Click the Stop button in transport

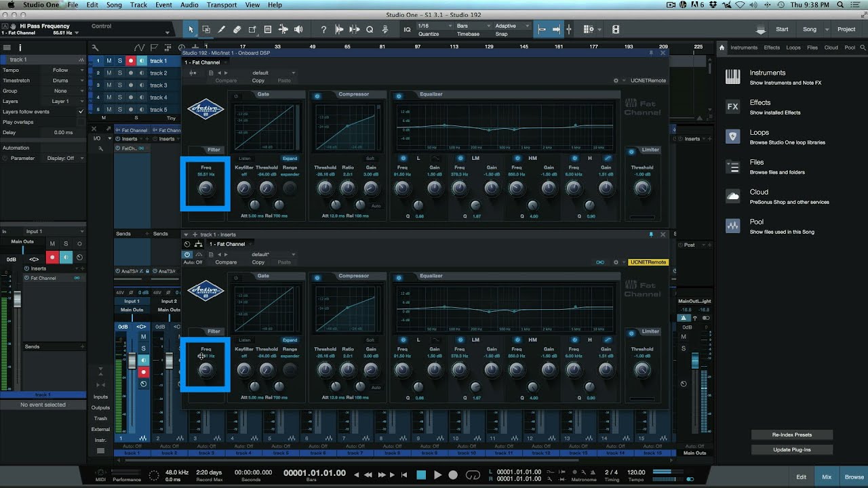click(x=421, y=475)
